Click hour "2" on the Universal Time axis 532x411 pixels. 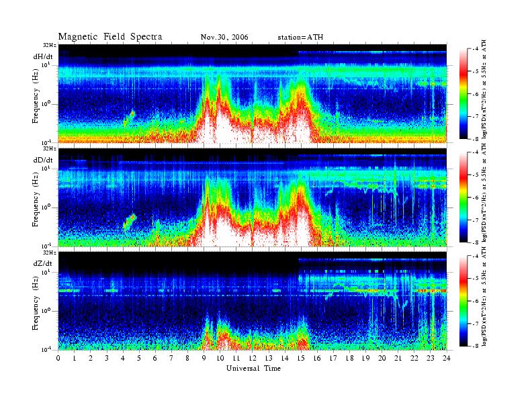(x=91, y=358)
